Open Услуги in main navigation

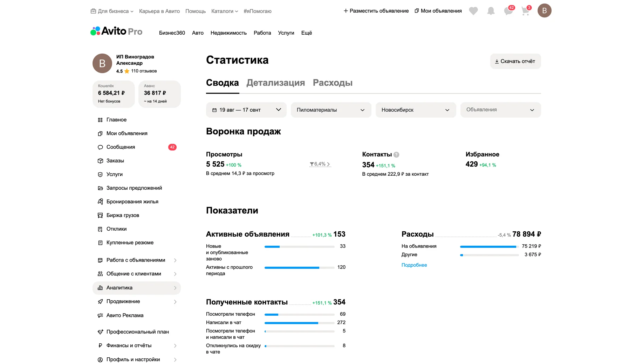[286, 33]
